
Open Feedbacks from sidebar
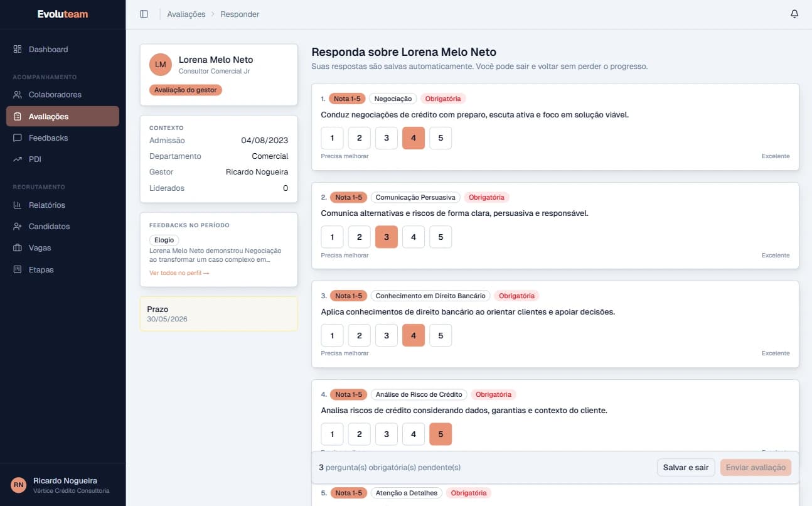[63, 137]
